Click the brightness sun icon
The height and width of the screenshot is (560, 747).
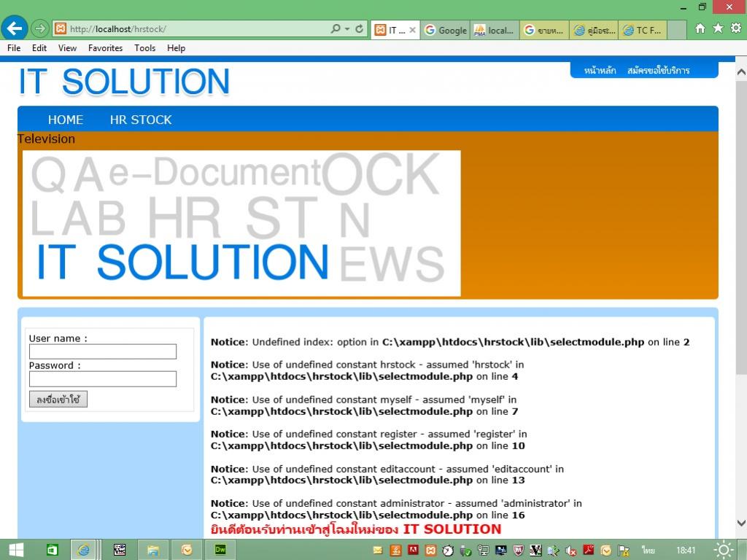tap(723, 550)
